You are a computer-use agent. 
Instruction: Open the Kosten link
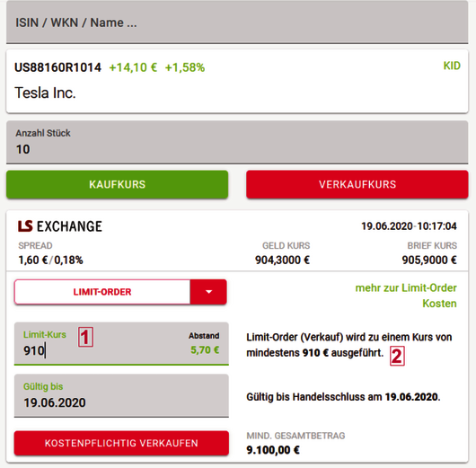(x=439, y=304)
